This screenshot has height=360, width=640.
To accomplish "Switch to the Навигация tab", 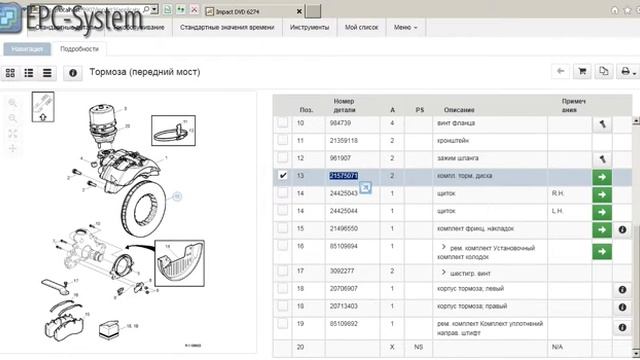I will coord(27,49).
